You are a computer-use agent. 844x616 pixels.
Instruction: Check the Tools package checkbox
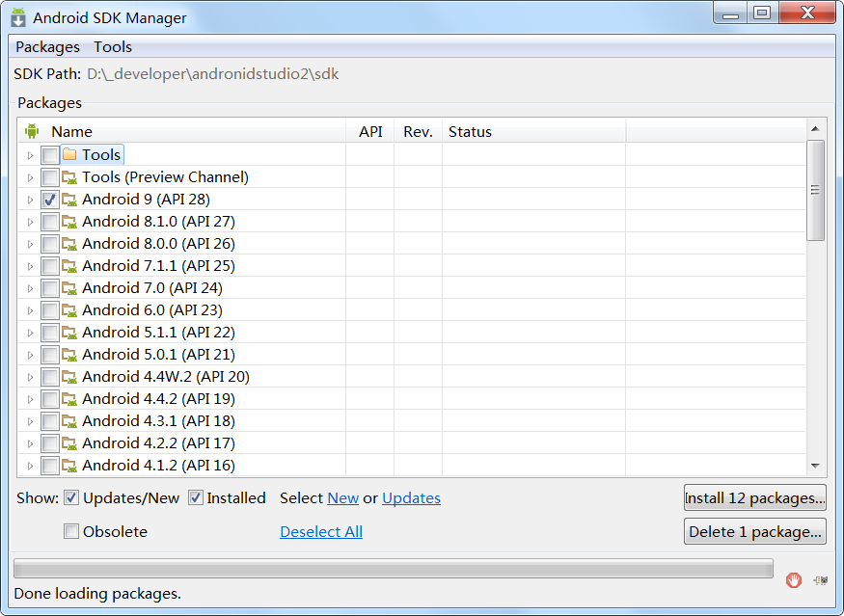(x=49, y=155)
